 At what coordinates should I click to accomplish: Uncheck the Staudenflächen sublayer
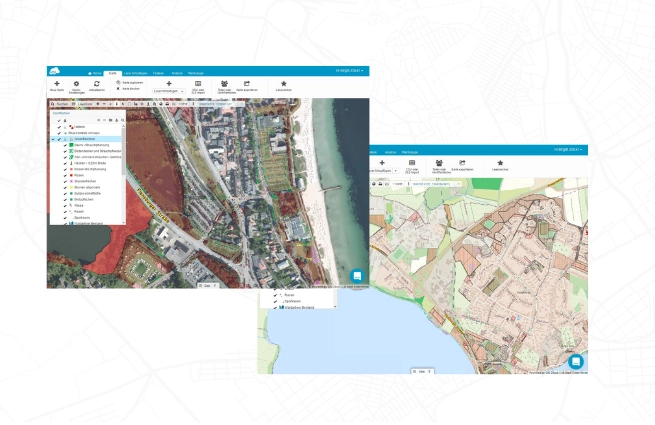65,181
